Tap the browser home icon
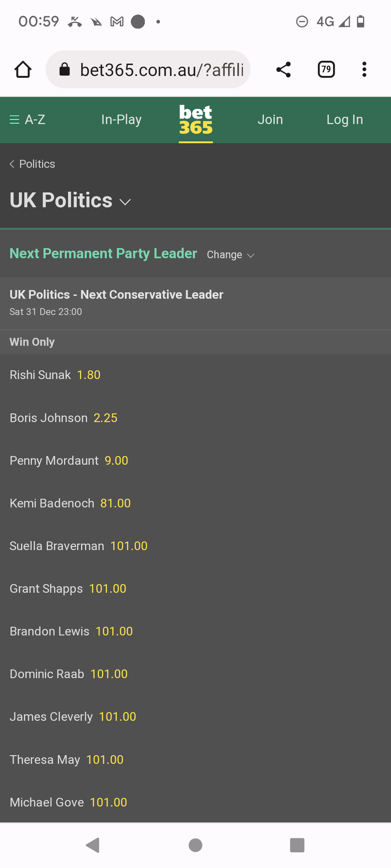 pos(23,69)
